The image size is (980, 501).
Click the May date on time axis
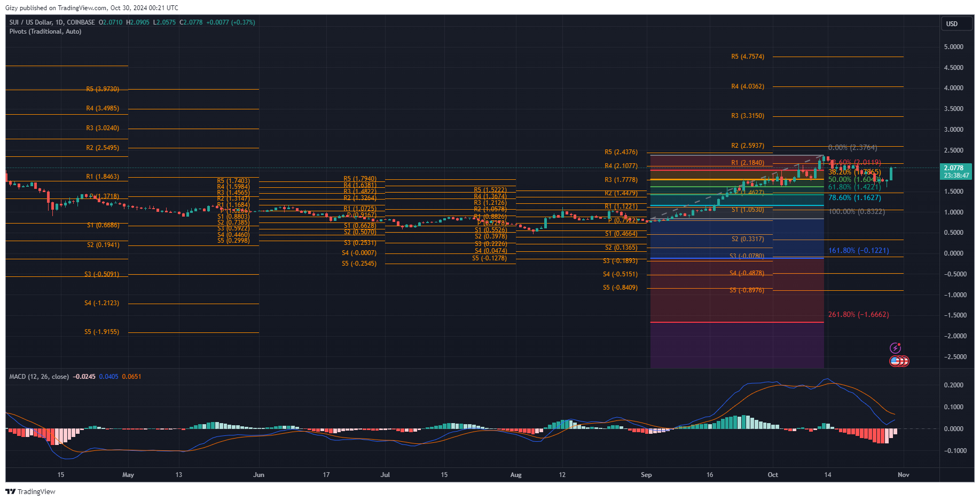tap(128, 475)
